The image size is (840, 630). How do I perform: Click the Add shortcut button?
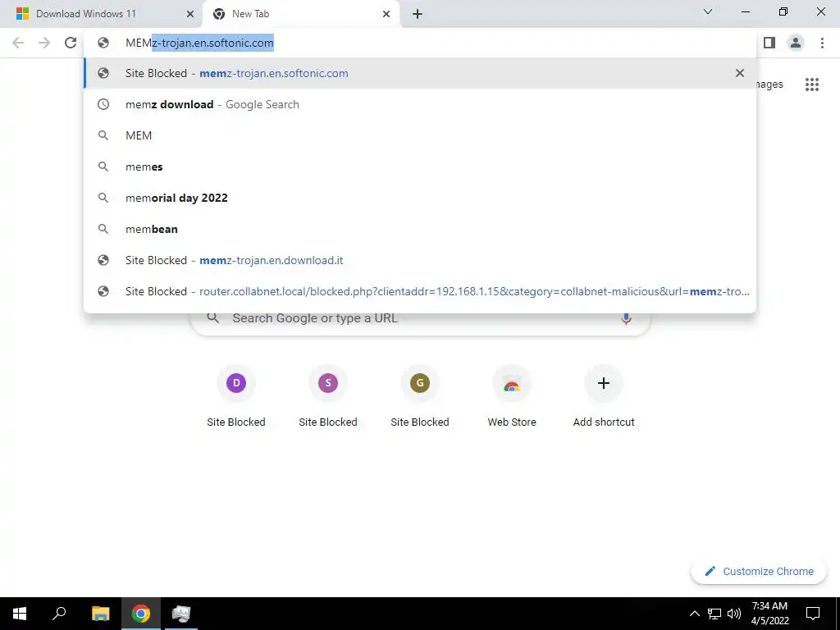[x=604, y=397]
